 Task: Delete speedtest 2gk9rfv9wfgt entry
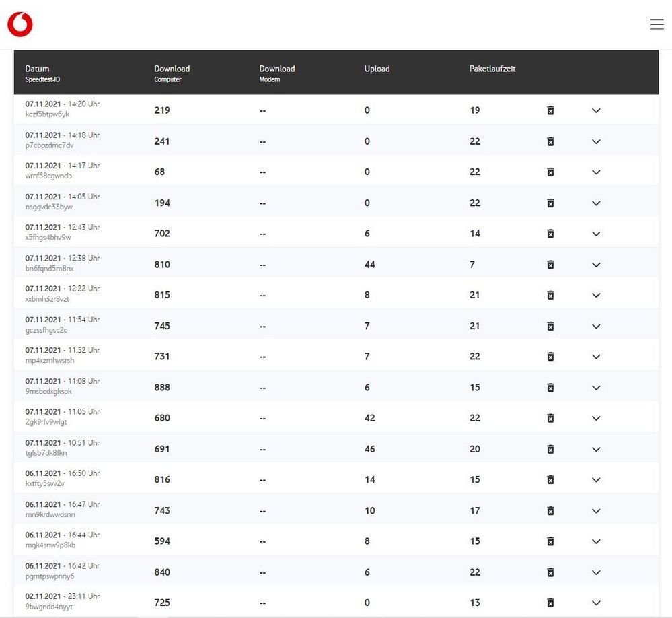(551, 418)
